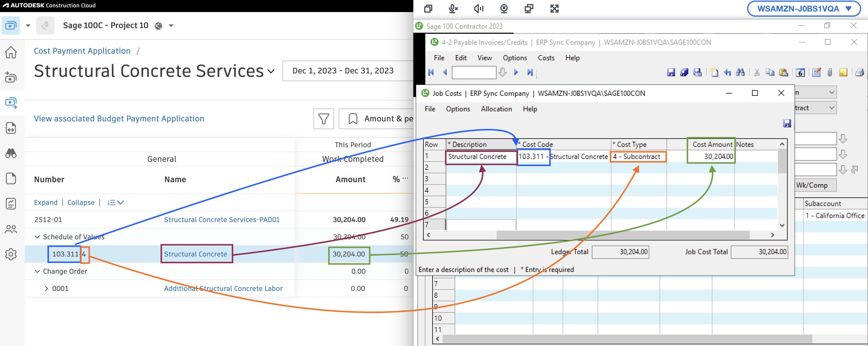Viewport: 868px width, 346px height.
Task: Click the Cost Management module icon
Action: (11, 26)
